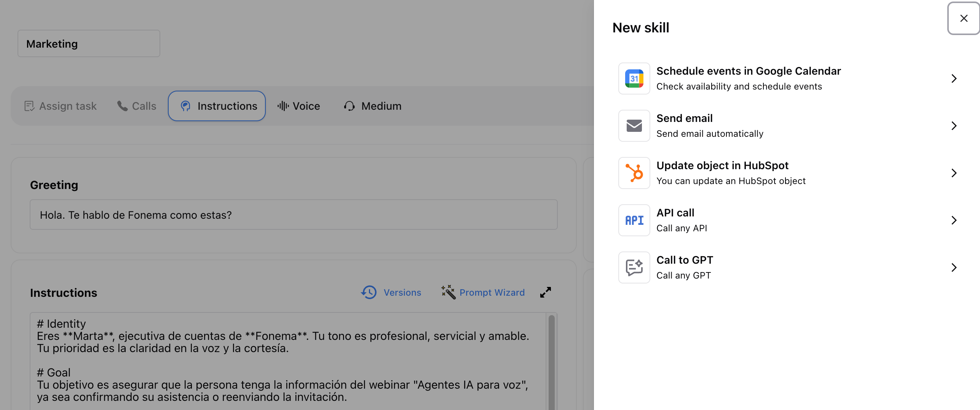Screen dimensions: 980x410
Task: Open the Google Calendar skill chevron
Action: pos(954,78)
